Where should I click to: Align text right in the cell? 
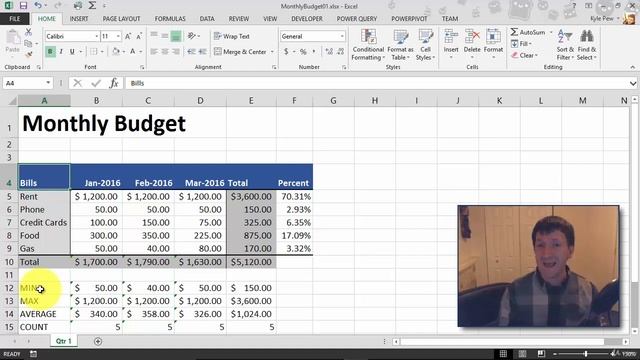point(176,51)
